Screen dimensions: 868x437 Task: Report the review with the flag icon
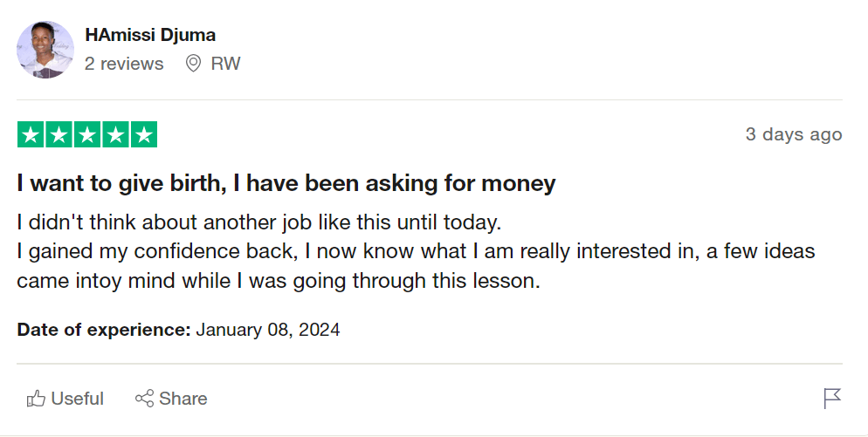point(832,399)
